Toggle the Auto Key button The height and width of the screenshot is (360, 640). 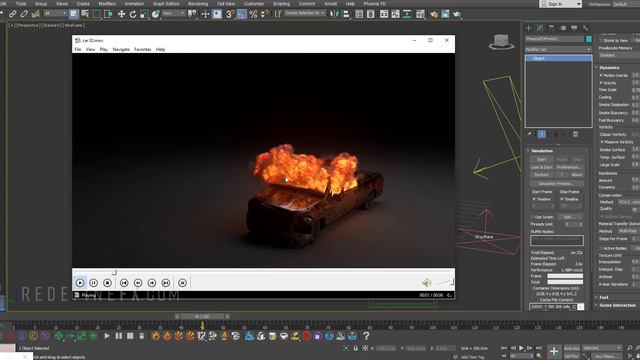coord(572,348)
